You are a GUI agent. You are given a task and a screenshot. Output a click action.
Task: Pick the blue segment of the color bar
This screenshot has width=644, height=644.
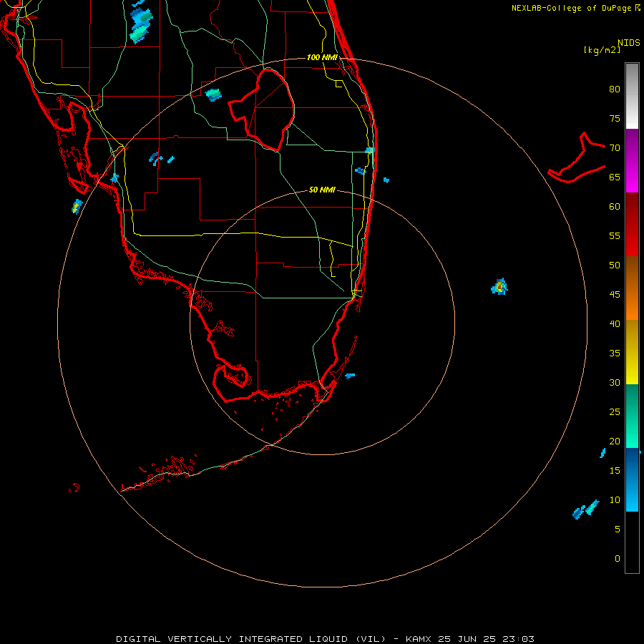click(x=632, y=479)
